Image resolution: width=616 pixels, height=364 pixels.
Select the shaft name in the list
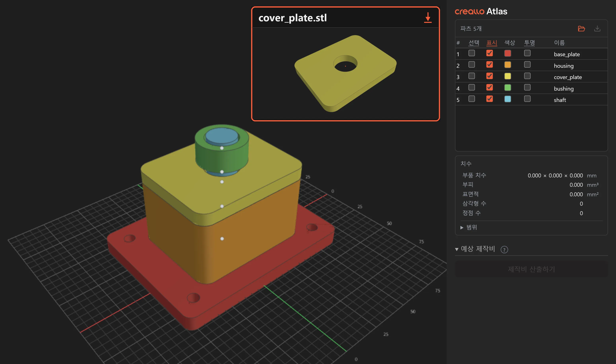(560, 100)
